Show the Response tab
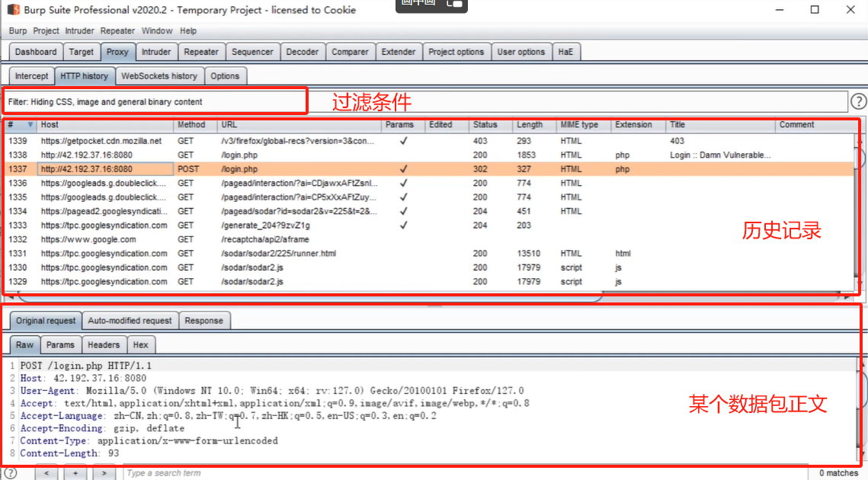The height and width of the screenshot is (480, 868). pyautogui.click(x=203, y=321)
